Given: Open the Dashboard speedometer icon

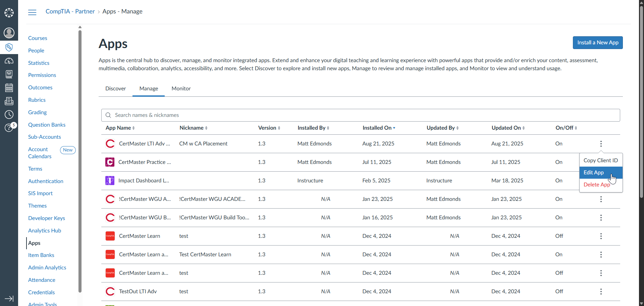Looking at the screenshot, I should coord(9,61).
